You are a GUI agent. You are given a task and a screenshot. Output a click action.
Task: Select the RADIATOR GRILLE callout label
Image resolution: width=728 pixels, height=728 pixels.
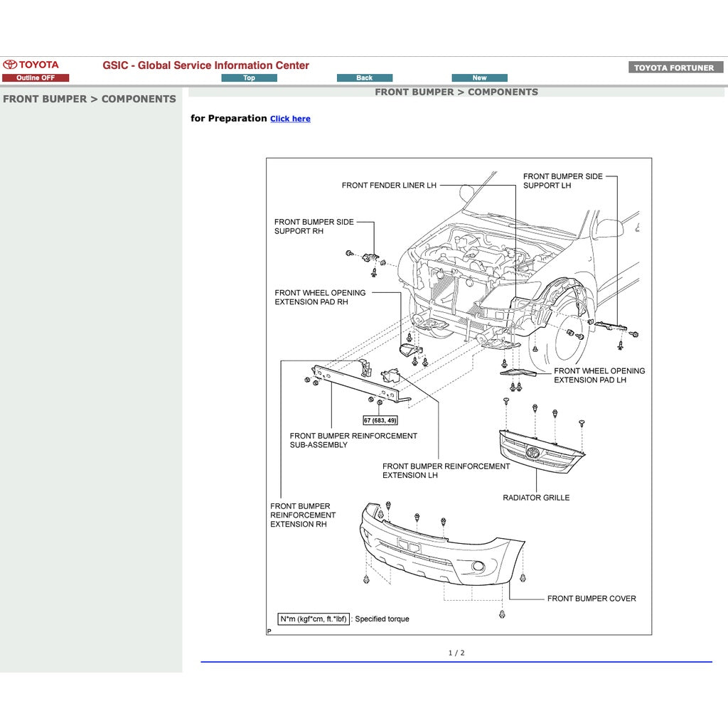pyautogui.click(x=536, y=497)
